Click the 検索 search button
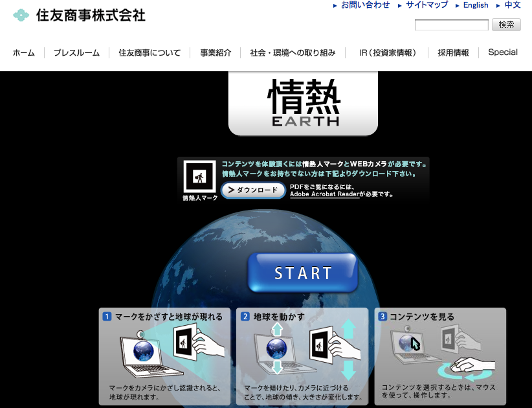Viewport: 532px width, 408px height. [506, 25]
